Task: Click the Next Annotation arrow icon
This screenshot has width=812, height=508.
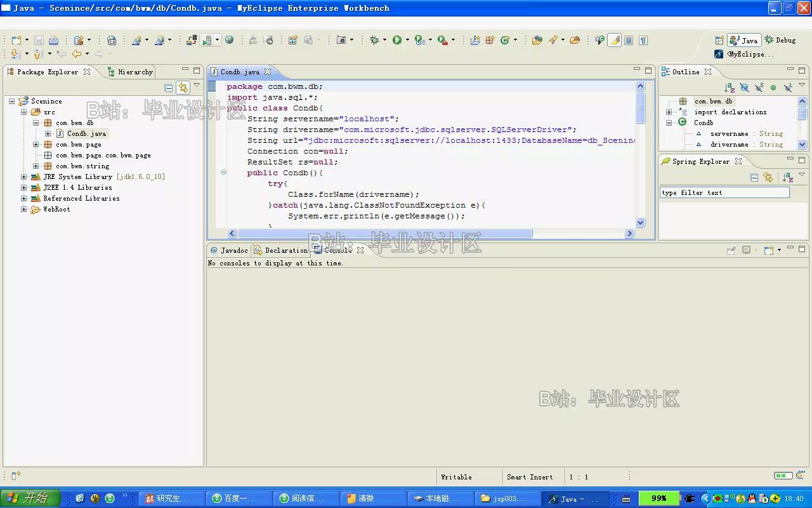Action: pyautogui.click(x=15, y=54)
